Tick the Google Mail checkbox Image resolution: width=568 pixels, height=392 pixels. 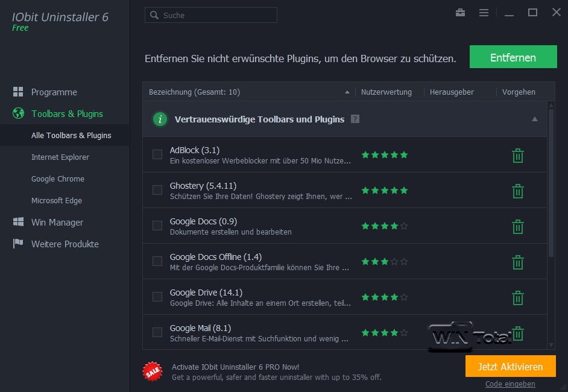click(x=157, y=332)
